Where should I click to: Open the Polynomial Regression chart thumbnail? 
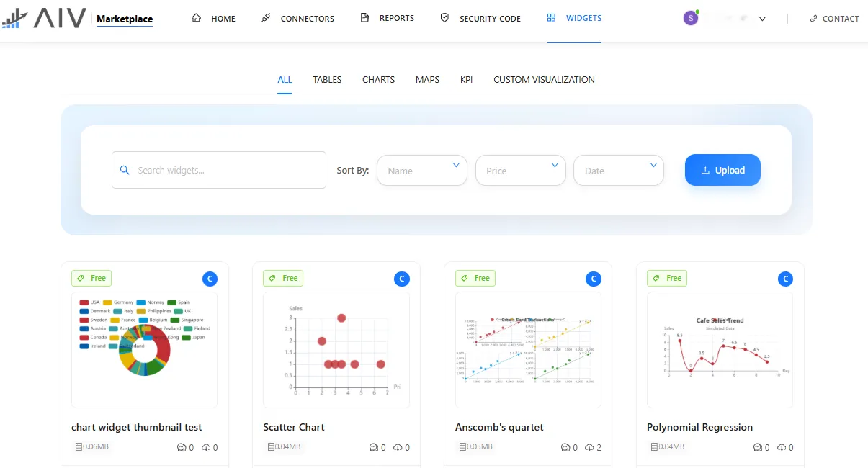click(x=720, y=350)
